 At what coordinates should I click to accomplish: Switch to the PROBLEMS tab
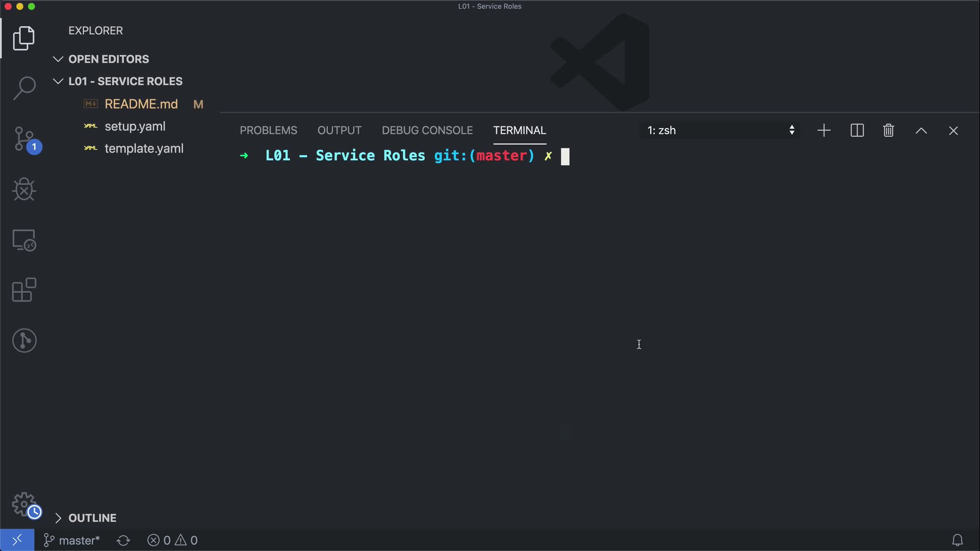268,131
